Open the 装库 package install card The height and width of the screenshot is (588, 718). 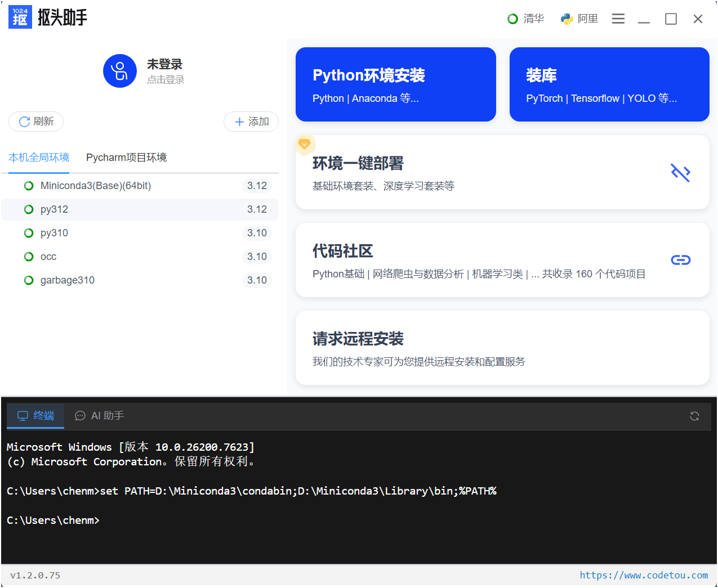tap(609, 84)
